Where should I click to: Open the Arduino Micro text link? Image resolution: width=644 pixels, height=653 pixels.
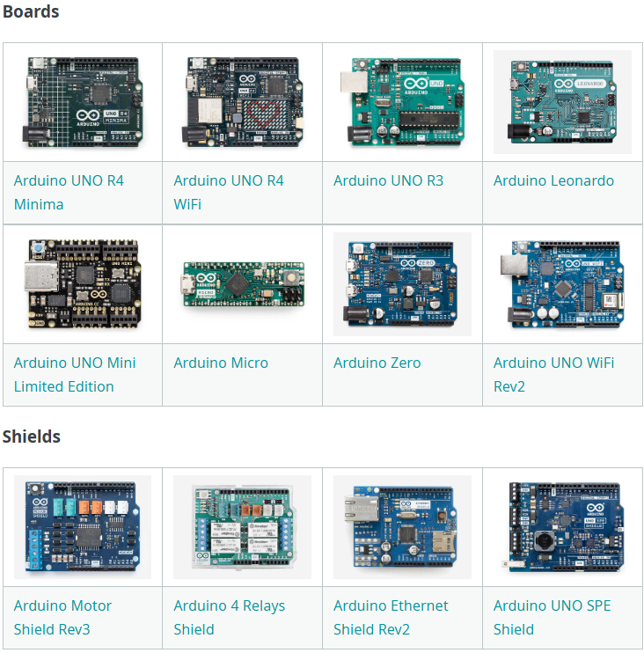pos(221,363)
